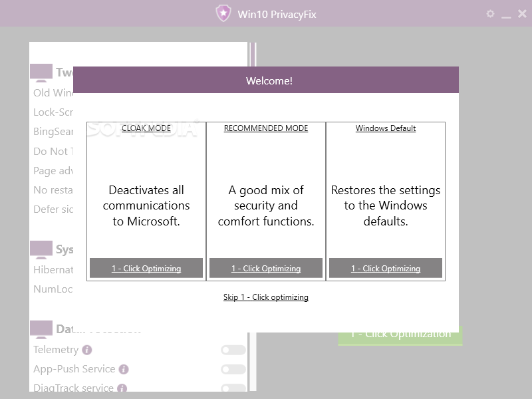Start 1-Click Optimizing for Cloak Mode

point(146,268)
